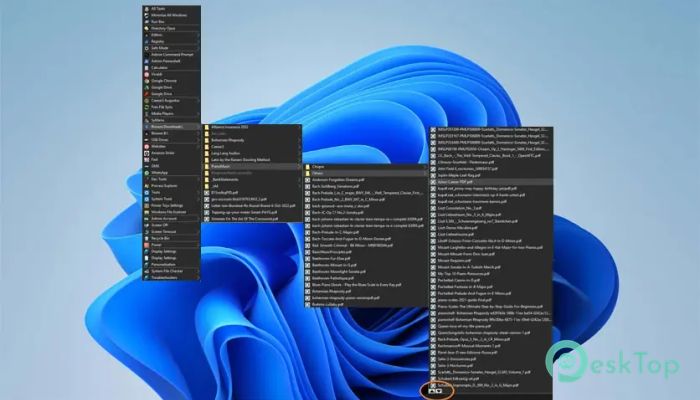Launch Google Chrome from its icon

point(146,81)
